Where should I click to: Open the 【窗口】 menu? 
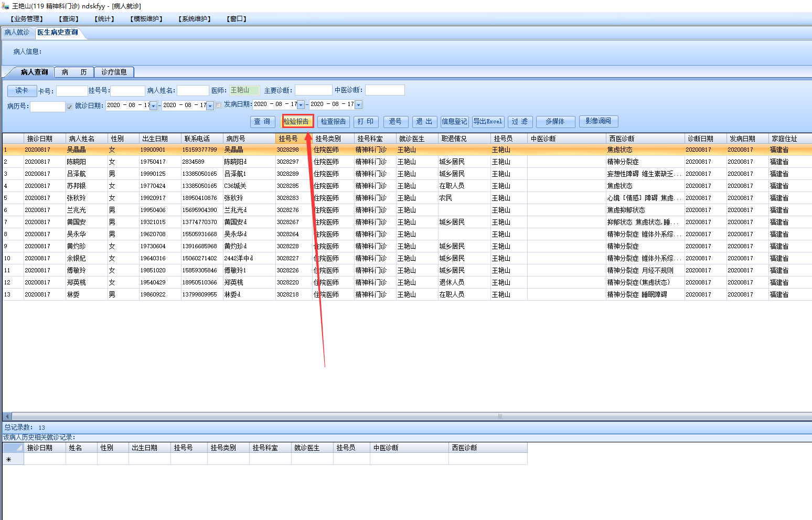tap(237, 19)
